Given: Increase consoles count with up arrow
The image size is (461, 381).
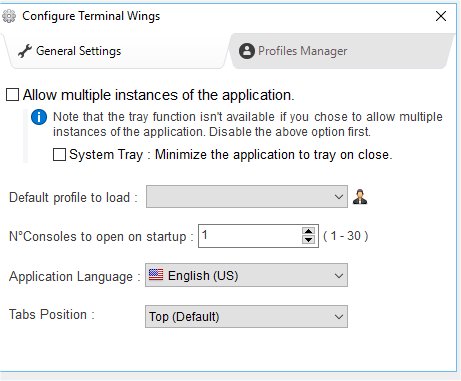Looking at the screenshot, I should coord(308,231).
